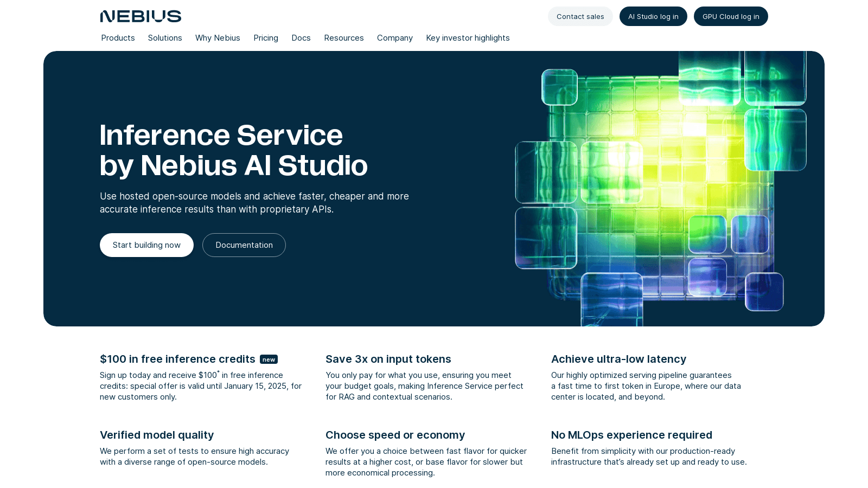Click the heading 'No MLOps experience required'
Screen dimensions: 868x488
pyautogui.click(x=631, y=435)
